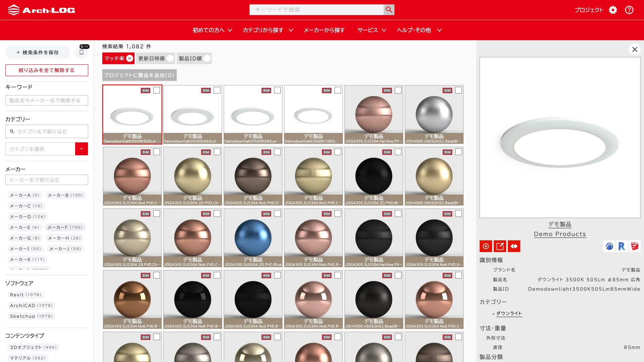
Task: Toggle the 製品ID順 sort switch
Action: (207, 58)
